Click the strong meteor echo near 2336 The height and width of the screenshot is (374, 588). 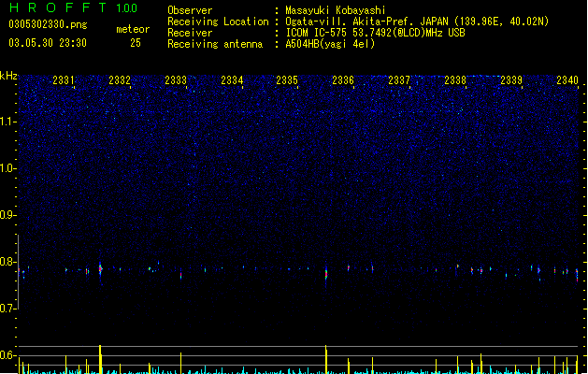click(x=326, y=274)
